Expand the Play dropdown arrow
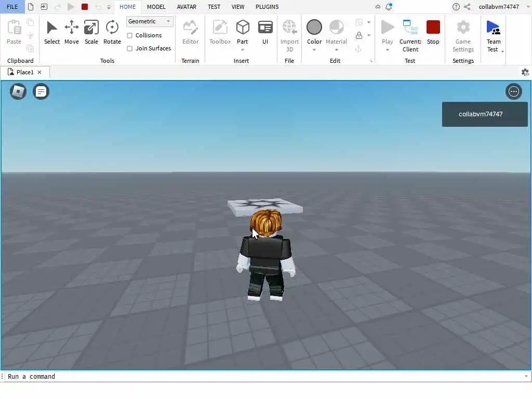 point(387,50)
